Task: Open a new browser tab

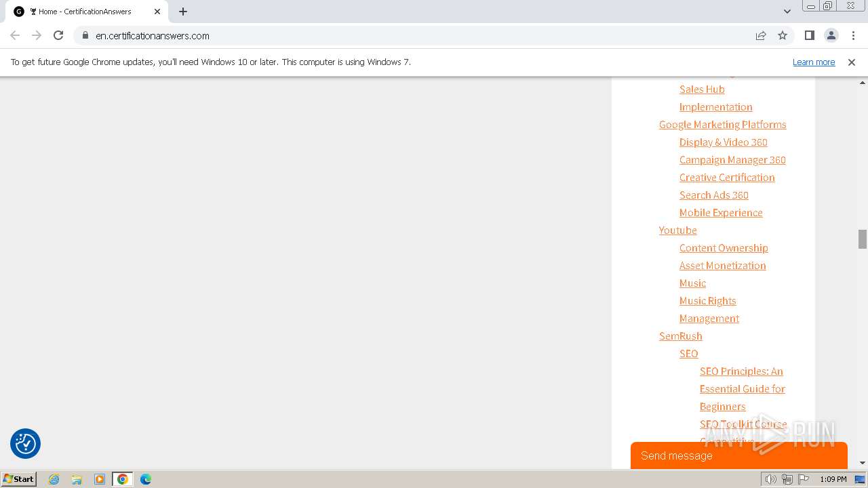Action: pyautogui.click(x=183, y=12)
